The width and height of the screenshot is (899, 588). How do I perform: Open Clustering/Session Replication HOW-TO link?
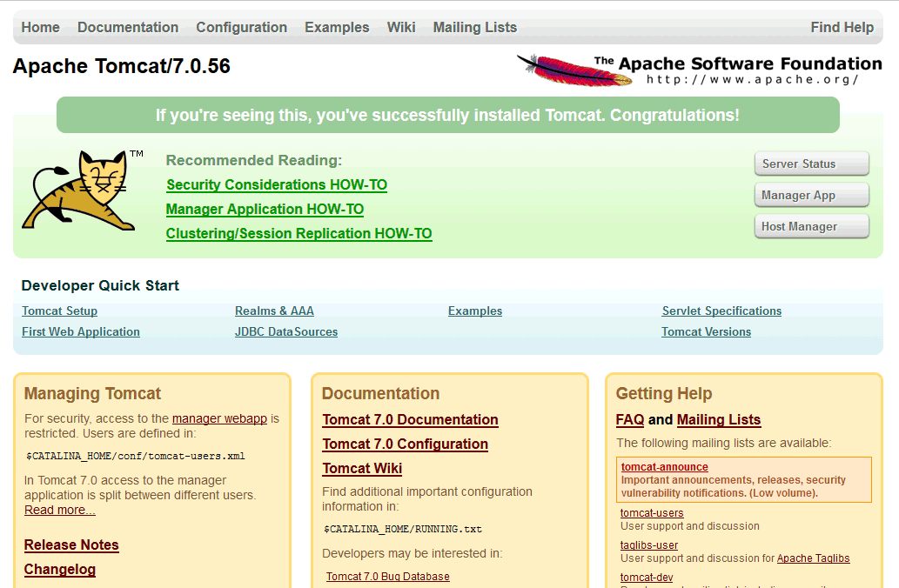299,233
